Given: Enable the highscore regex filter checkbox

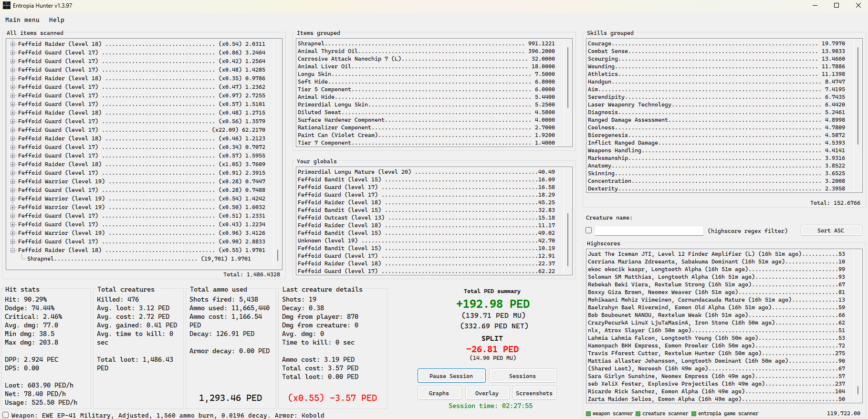Looking at the screenshot, I should [x=589, y=230].
